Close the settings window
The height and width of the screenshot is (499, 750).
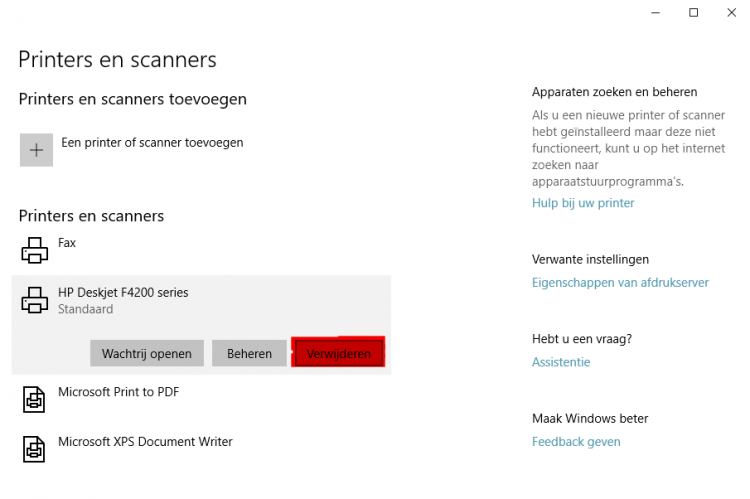[x=731, y=13]
